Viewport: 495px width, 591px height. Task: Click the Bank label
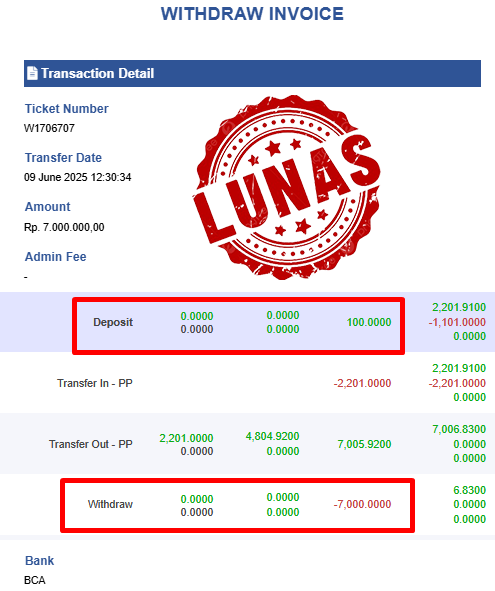pos(40,560)
